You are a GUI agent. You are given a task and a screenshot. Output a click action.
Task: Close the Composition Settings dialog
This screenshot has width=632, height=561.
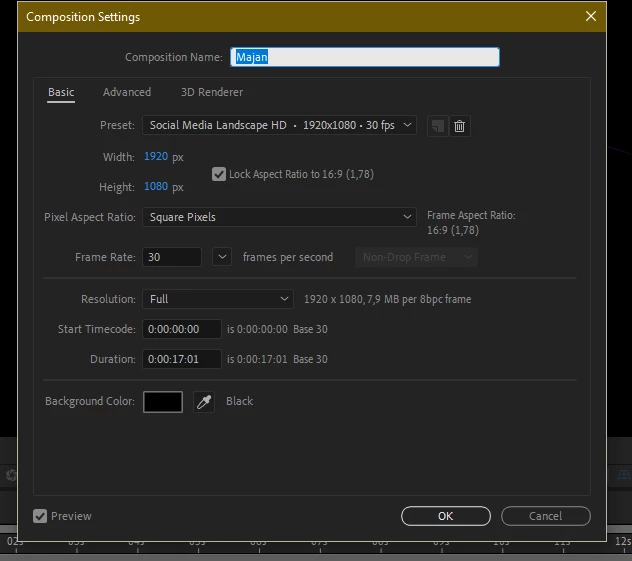(x=590, y=16)
